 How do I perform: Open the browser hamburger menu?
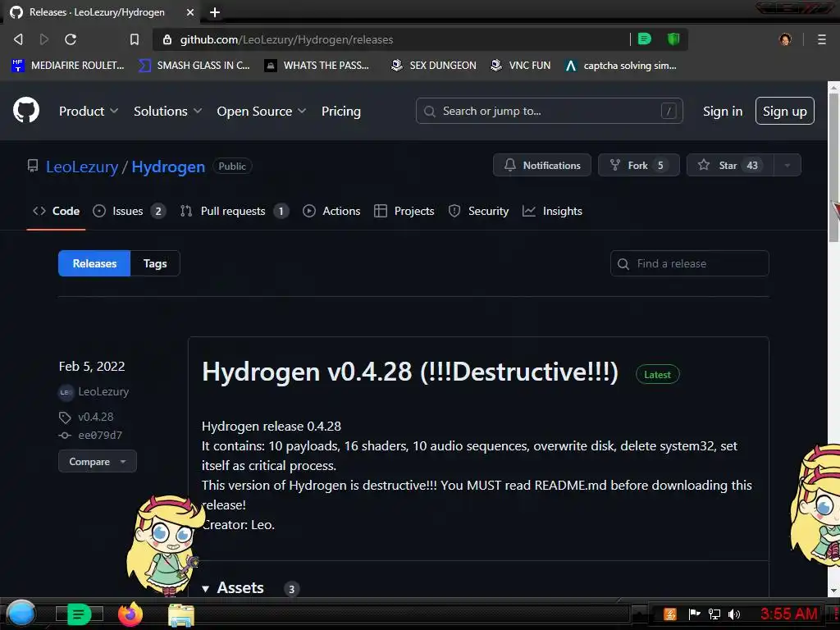click(821, 39)
